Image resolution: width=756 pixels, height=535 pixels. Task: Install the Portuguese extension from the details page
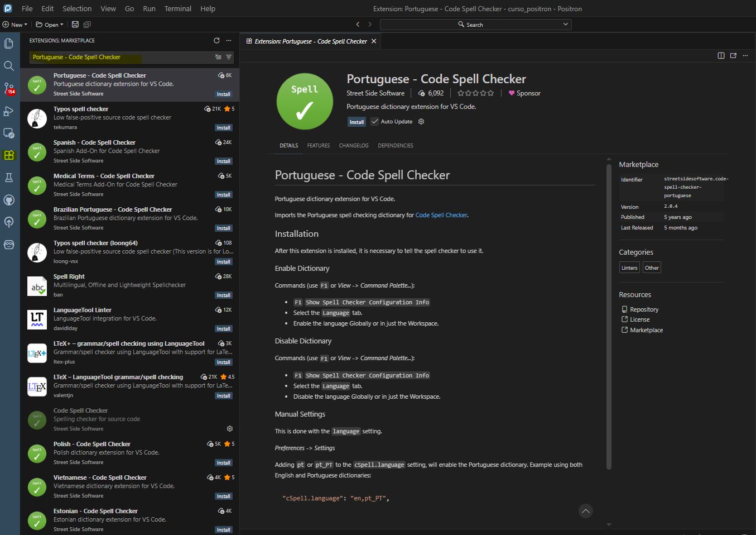(x=357, y=122)
